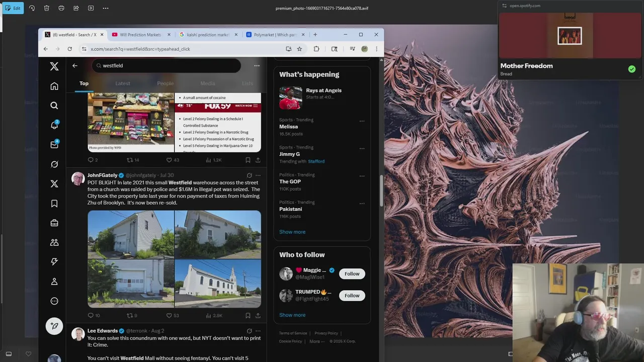Viewport: 644px width, 362px height.
Task: Open more menu for Melissa trend
Action: coord(362,121)
